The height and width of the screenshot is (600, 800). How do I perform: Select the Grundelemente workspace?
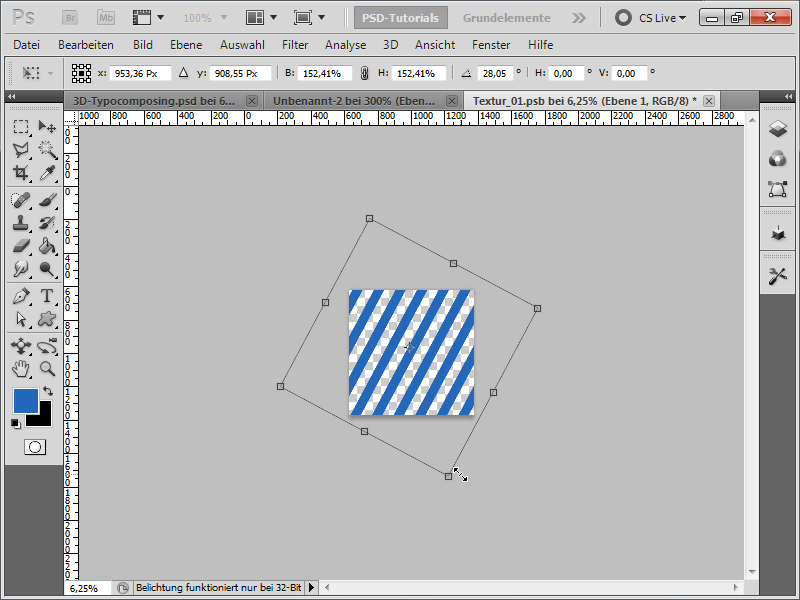[x=507, y=18]
